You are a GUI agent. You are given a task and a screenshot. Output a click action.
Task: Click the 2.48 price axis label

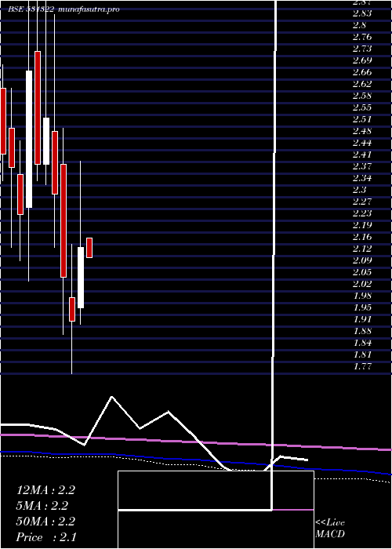click(x=361, y=131)
